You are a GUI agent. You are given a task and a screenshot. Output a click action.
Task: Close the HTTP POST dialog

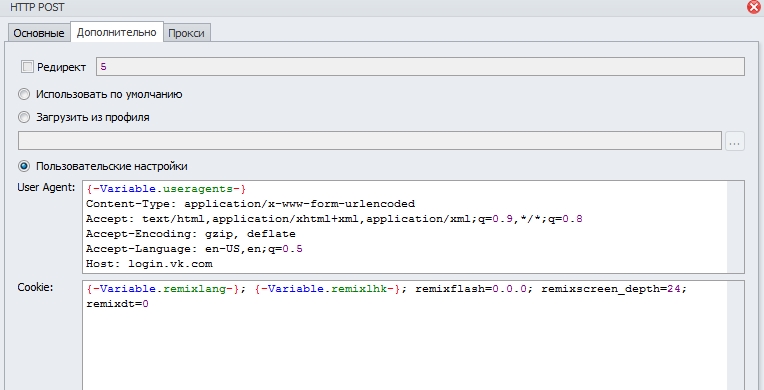click(x=754, y=6)
